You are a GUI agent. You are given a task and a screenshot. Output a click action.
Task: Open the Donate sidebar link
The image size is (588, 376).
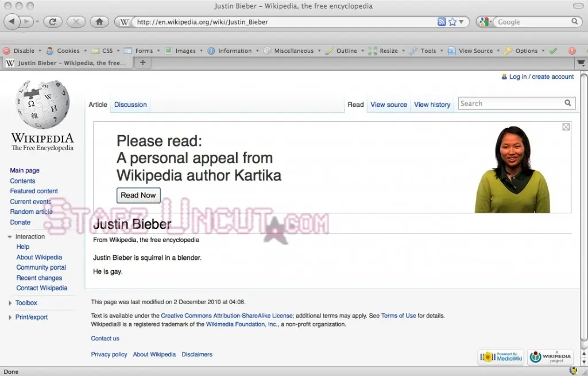[20, 222]
